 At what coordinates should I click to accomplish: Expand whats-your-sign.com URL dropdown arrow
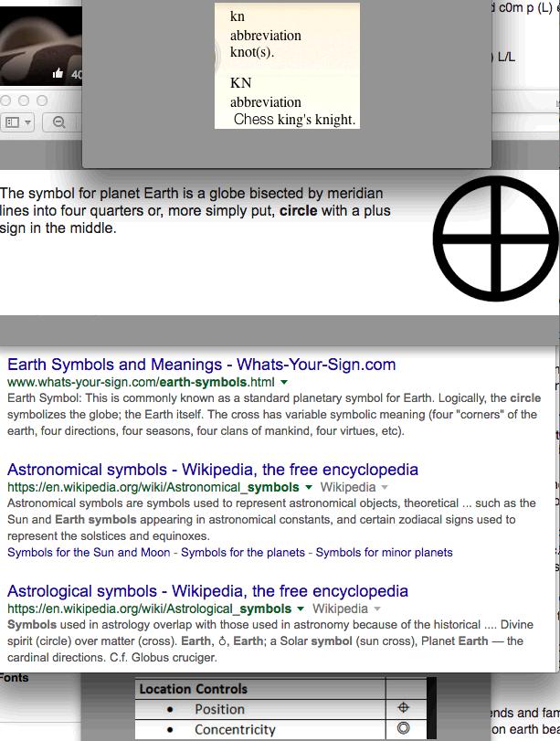284,382
